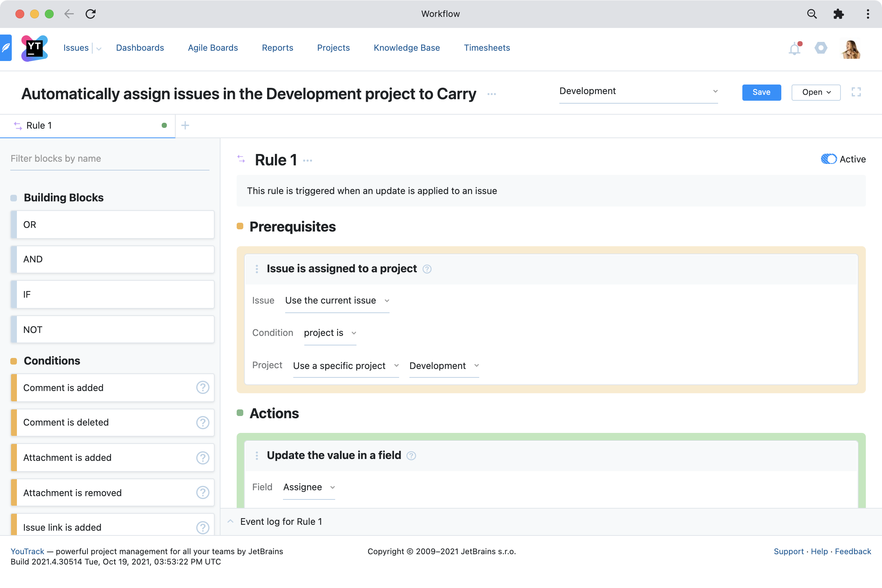This screenshot has height=588, width=882.
Task: Open the Feedback link in footer
Action: [x=852, y=551]
